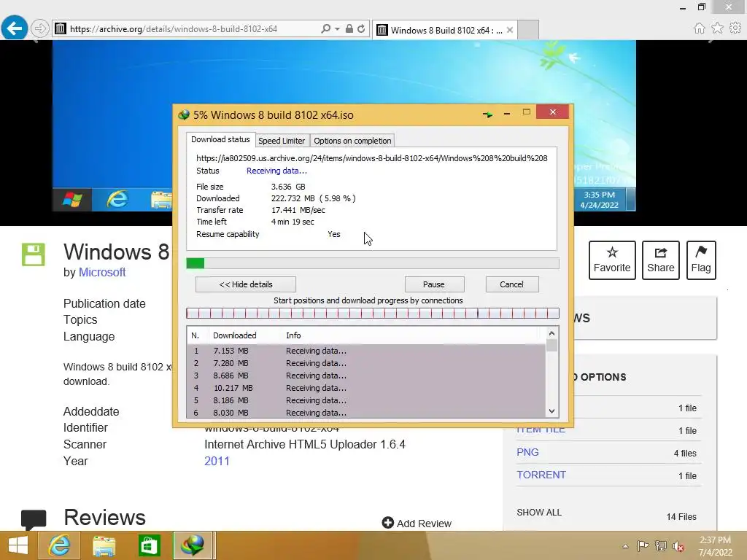Click the browser back arrow button
This screenshot has height=560, width=747.
15,28
